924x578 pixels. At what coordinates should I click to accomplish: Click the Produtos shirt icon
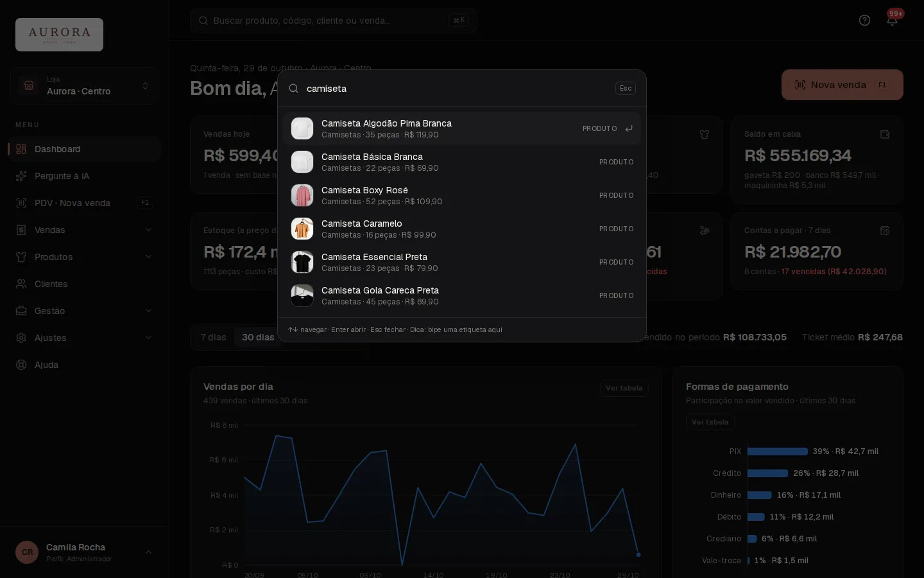[x=21, y=257]
